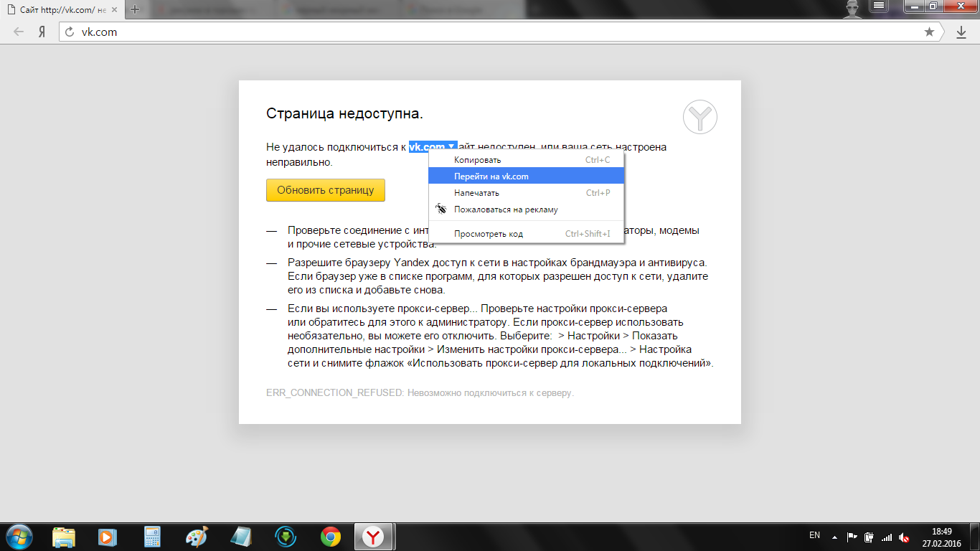
Task: Open Google Chrome from the taskbar
Action: click(329, 537)
